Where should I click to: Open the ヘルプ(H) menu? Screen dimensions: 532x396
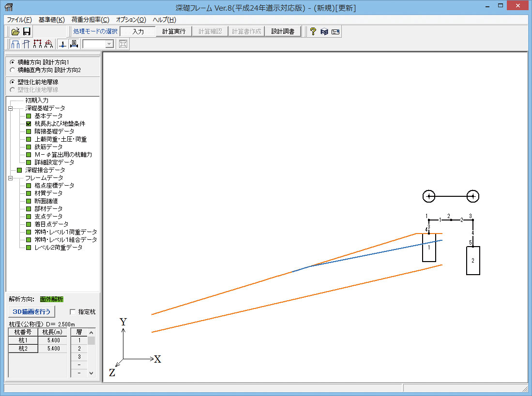(164, 20)
